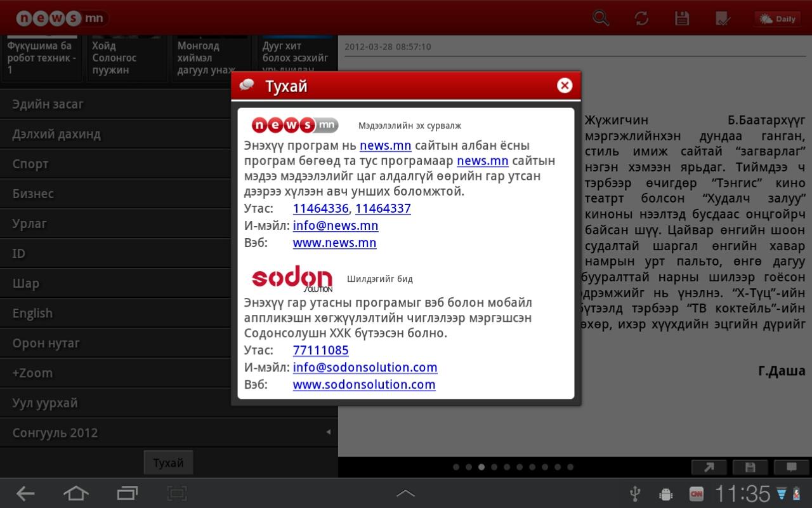812x508 pixels.
Task: Open Фүкүшима ба робот техник thumbnail
Action: click(42, 58)
